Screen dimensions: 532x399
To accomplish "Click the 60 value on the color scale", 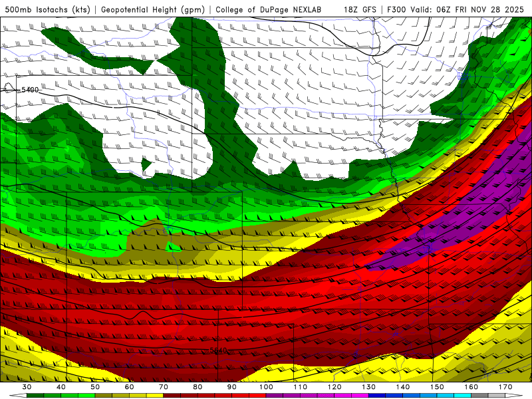I will point(129,387).
